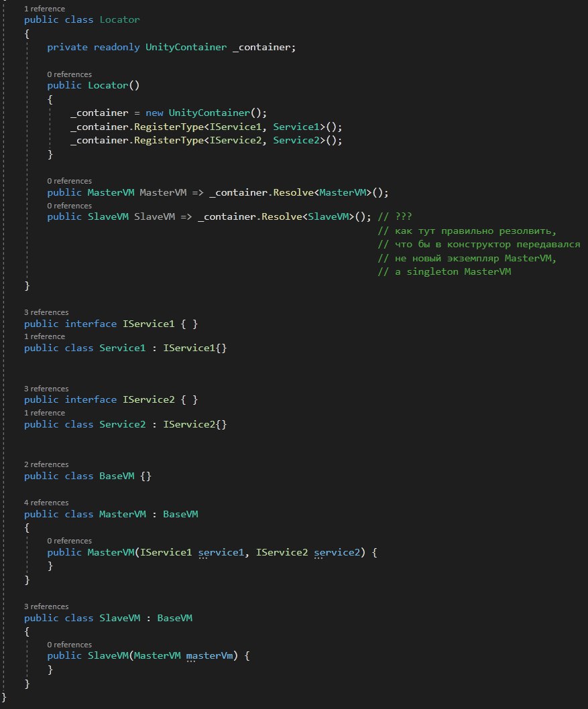Show "3 references" CodeLens above interface IService1

coord(46,312)
